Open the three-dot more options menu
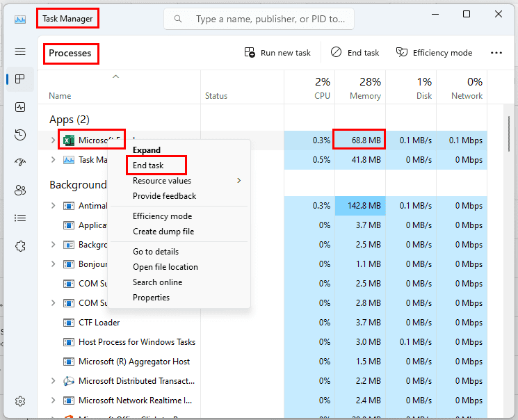 [x=496, y=53]
